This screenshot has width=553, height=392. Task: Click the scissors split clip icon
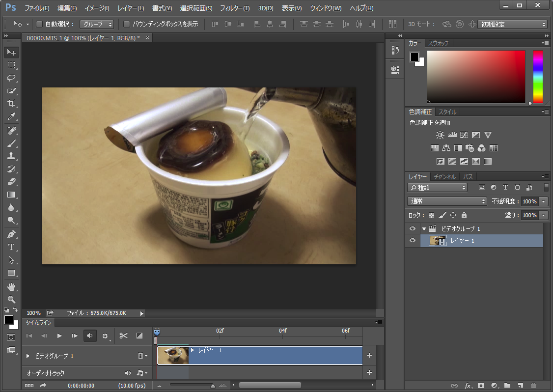pyautogui.click(x=123, y=336)
